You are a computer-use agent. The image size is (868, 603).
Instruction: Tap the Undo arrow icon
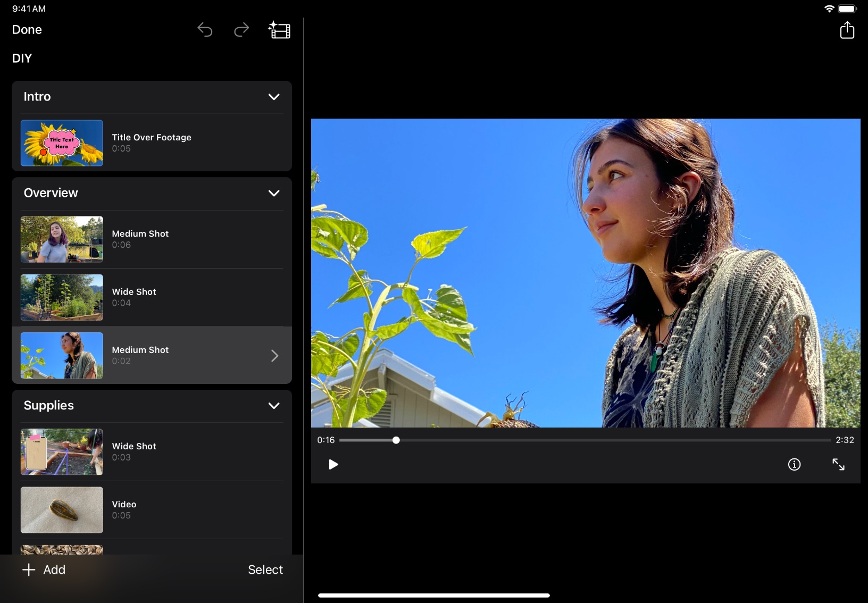coord(205,30)
